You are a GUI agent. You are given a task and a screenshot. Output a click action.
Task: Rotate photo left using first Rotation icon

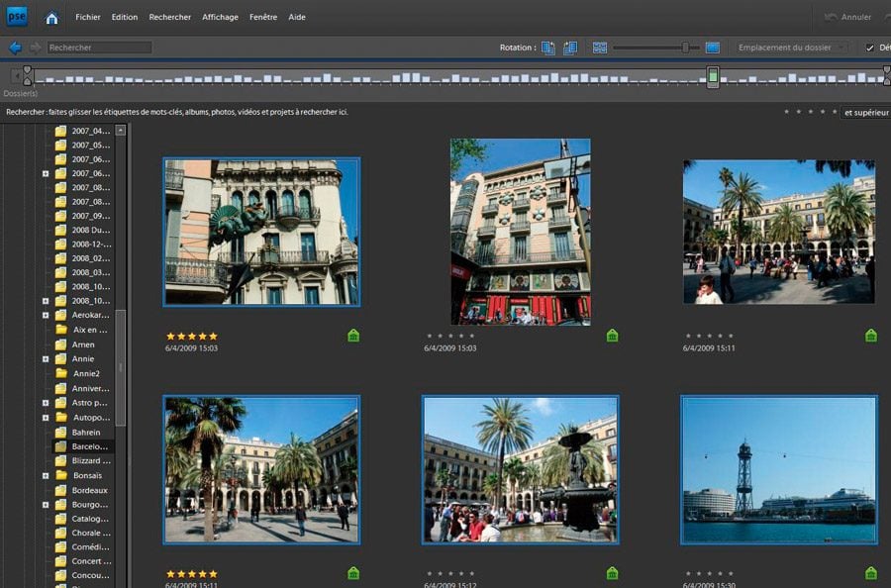pos(548,48)
